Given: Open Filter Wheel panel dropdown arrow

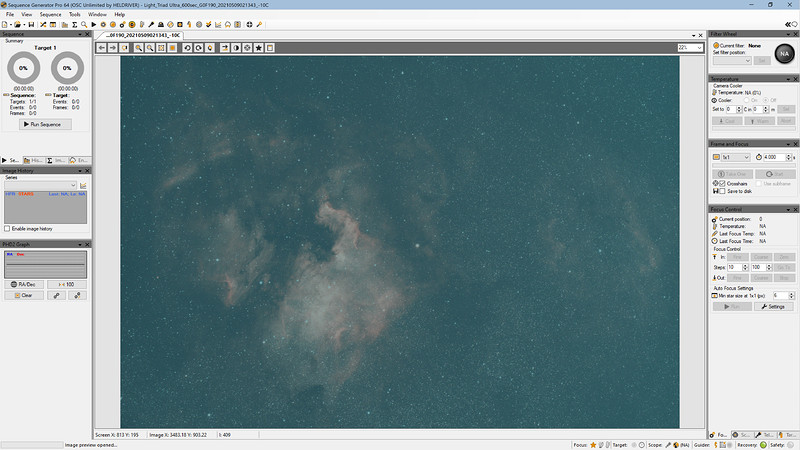Looking at the screenshot, I should coord(788,34).
